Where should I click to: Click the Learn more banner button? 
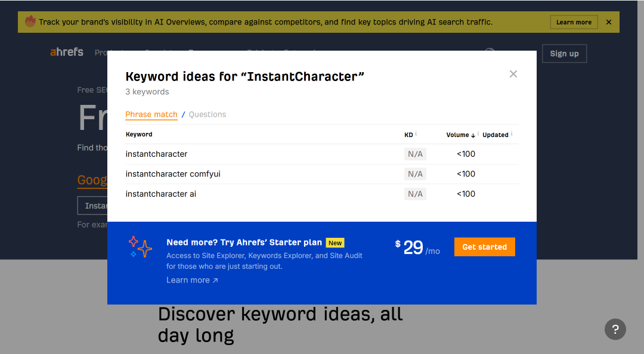tap(574, 22)
